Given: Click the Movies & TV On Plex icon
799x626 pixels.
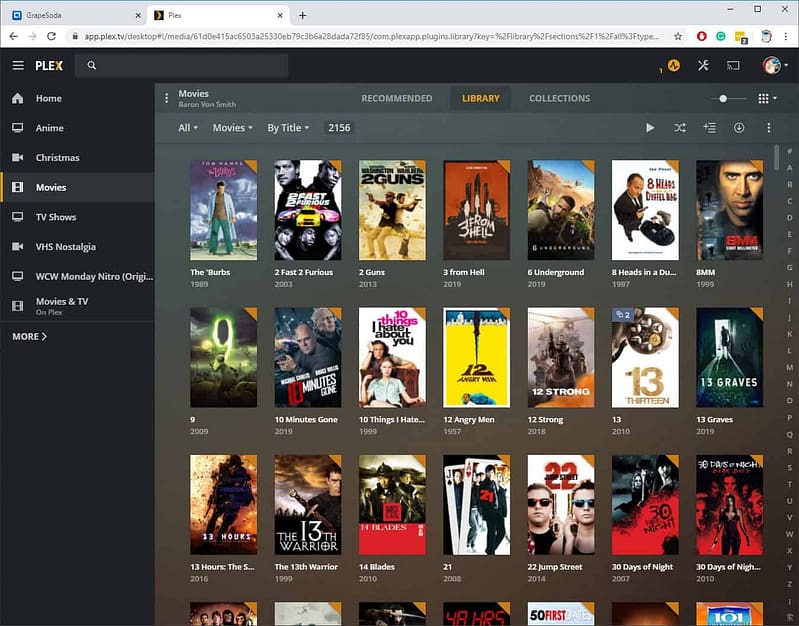Looking at the screenshot, I should (x=18, y=306).
